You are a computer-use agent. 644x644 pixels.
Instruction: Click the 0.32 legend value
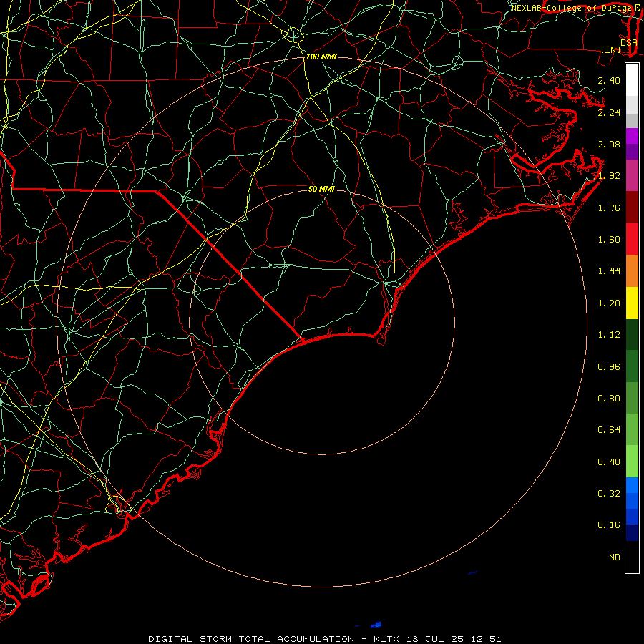pyautogui.click(x=609, y=494)
